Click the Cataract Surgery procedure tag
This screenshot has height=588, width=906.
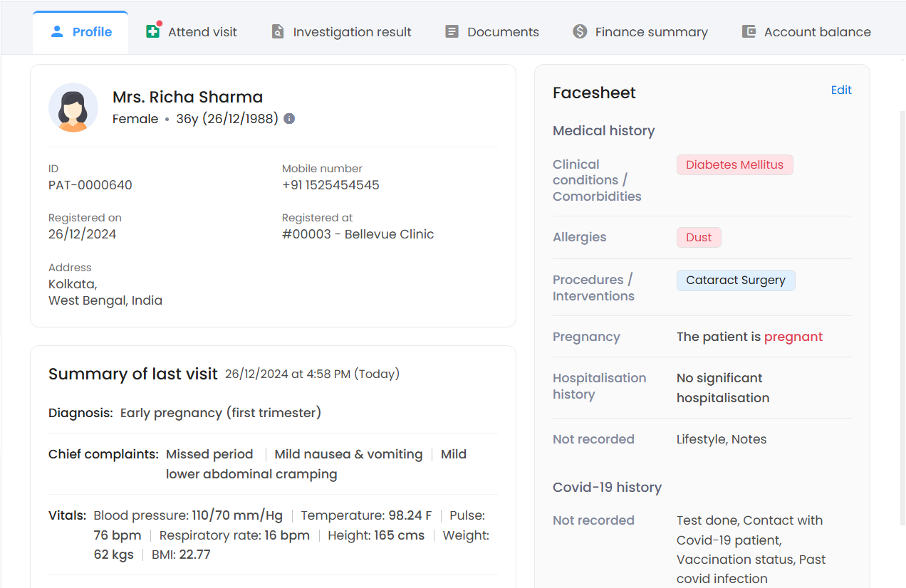click(x=736, y=280)
